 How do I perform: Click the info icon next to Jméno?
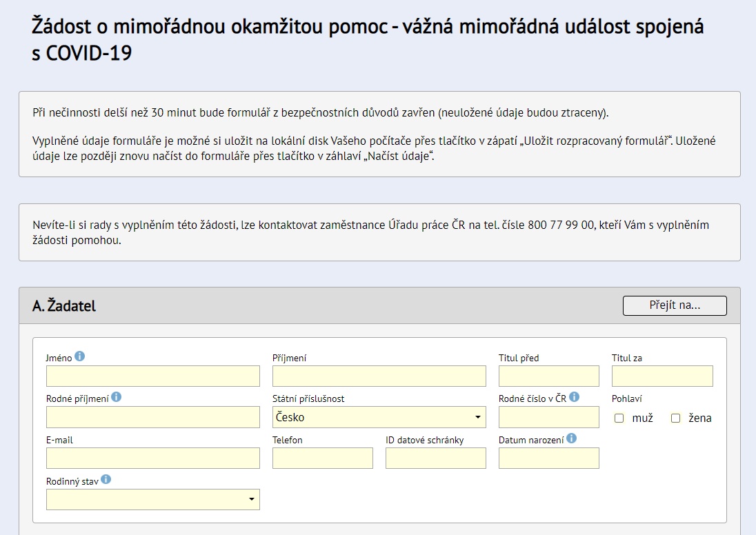[80, 356]
